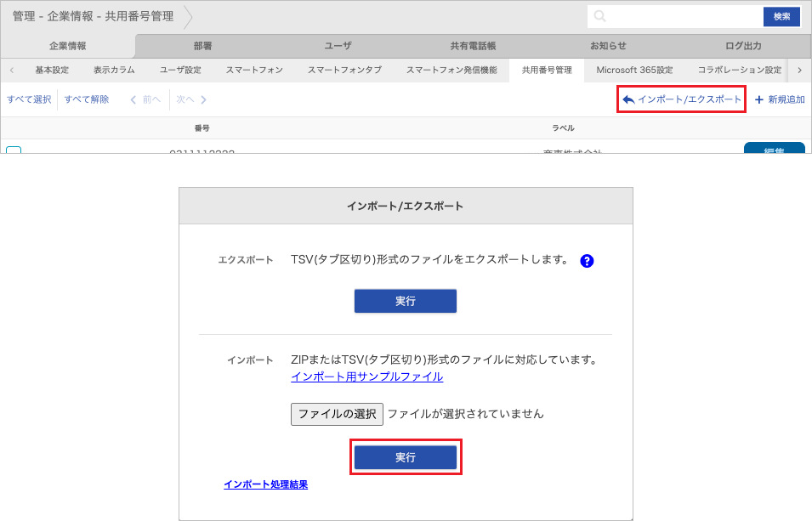Open インポート処理結果 to view import results
This screenshot has width=812, height=521.
coord(265,484)
